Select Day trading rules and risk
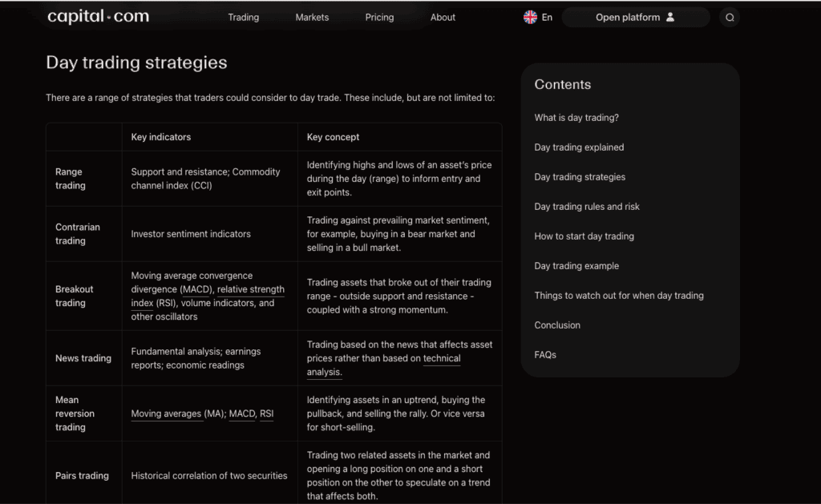This screenshot has width=821, height=504. pyautogui.click(x=587, y=207)
